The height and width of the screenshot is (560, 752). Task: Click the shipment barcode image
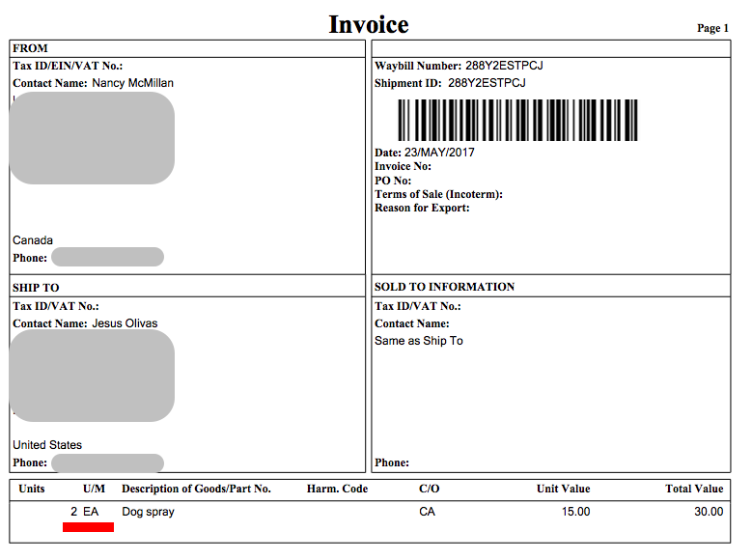[518, 120]
